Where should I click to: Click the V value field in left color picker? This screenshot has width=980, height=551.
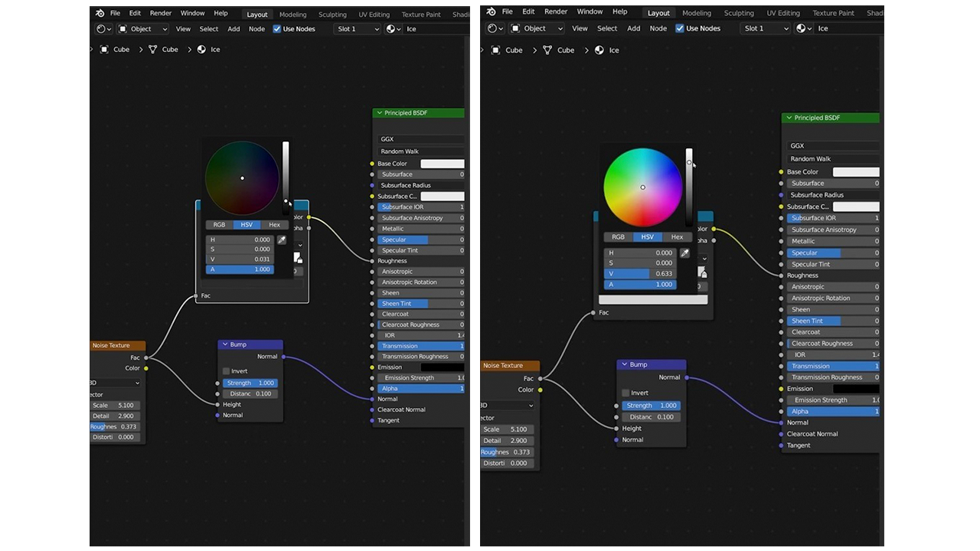pos(241,259)
